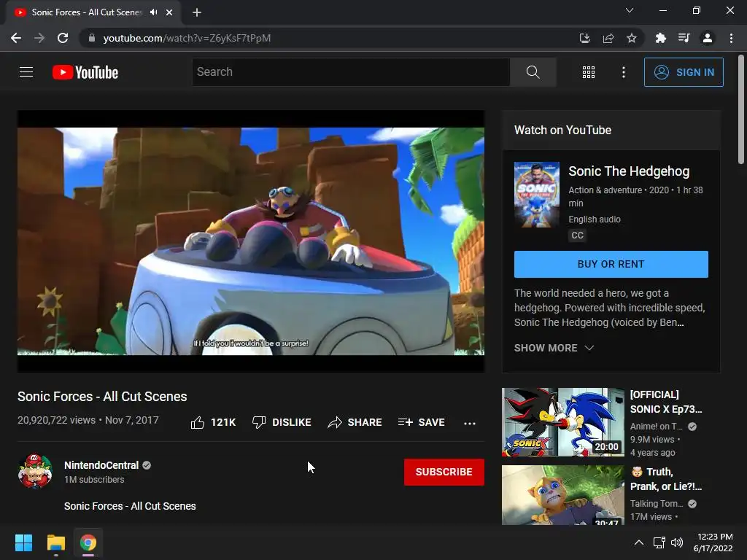Open YouTube settings three-dot menu

click(x=623, y=72)
